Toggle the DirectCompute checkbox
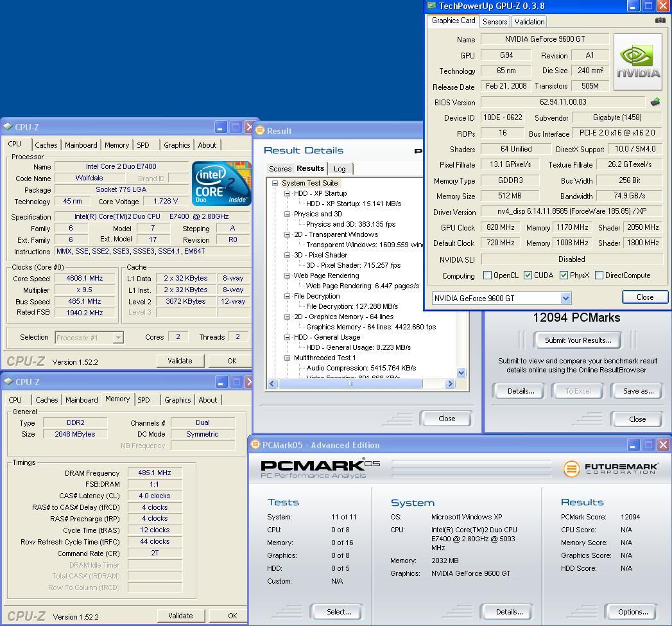This screenshot has width=672, height=626. (599, 275)
